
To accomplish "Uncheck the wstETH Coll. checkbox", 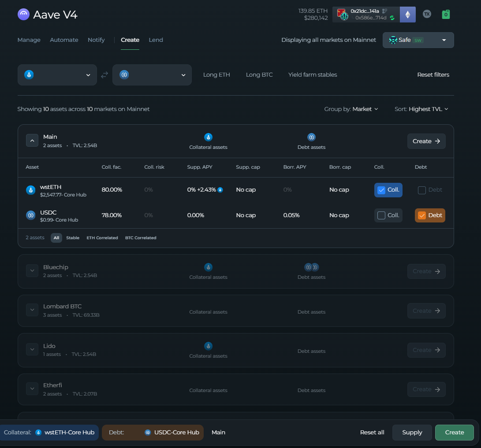I will tap(382, 190).
